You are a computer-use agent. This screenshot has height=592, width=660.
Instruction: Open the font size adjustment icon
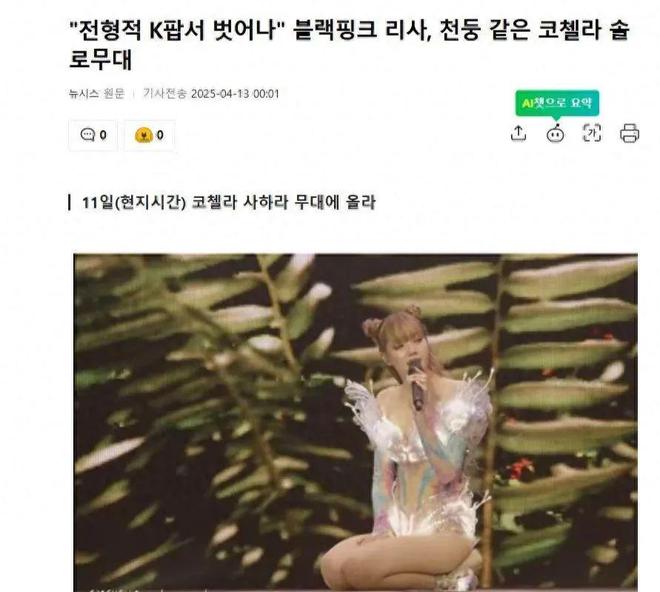click(592, 133)
